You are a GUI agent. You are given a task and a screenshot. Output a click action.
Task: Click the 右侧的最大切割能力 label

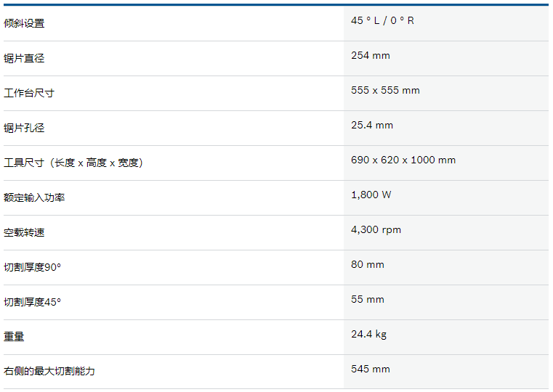[49, 371]
